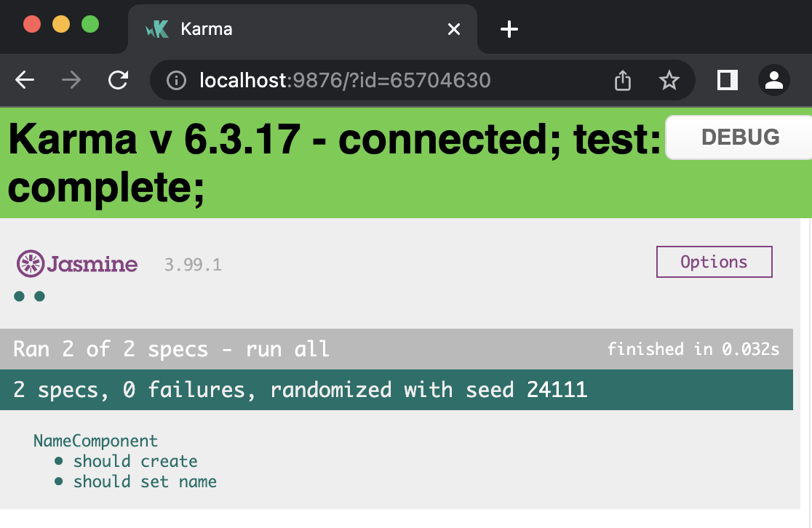Open Karma DEBUG page
Viewport: 812px width, 528px height.
739,137
